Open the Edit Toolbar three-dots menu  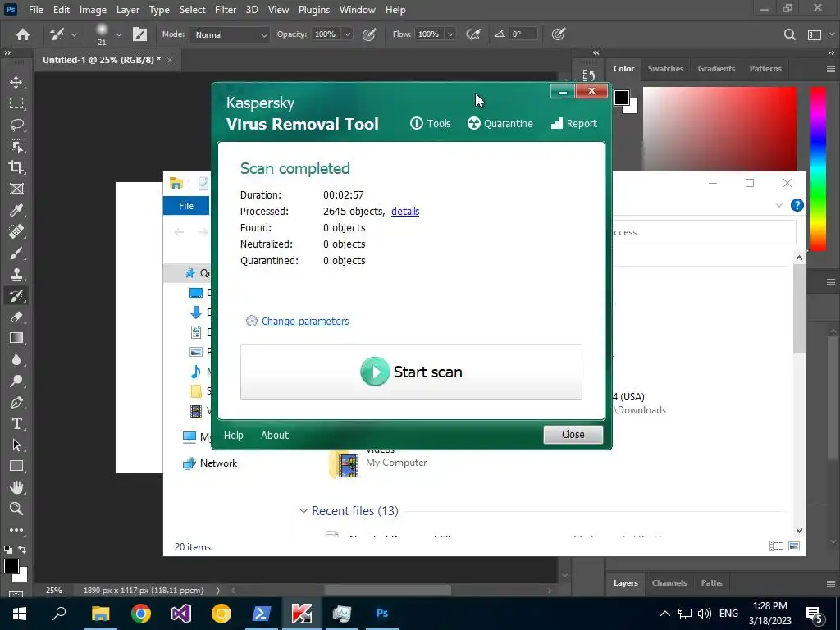(x=16, y=530)
